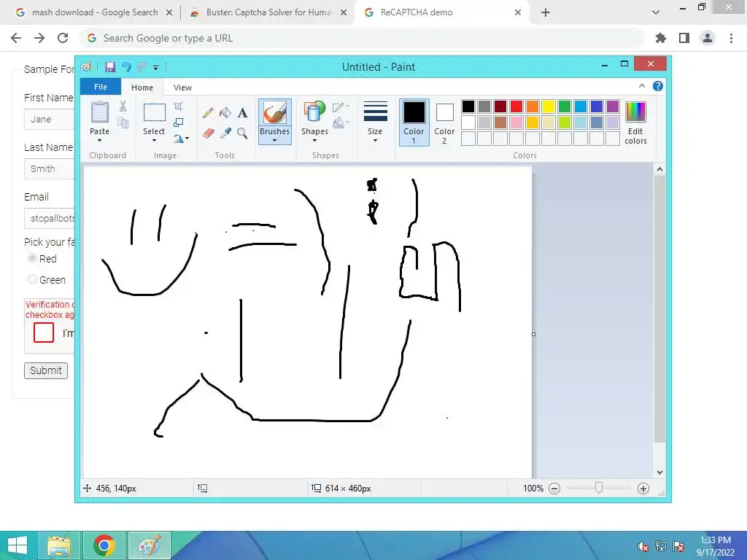This screenshot has width=747, height=560.
Task: Go back in Chrome
Action: tap(16, 38)
